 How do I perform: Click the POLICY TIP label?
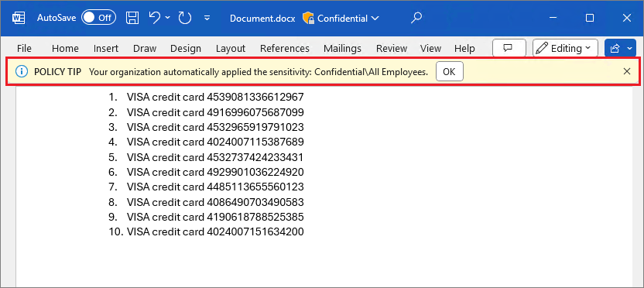coord(57,72)
